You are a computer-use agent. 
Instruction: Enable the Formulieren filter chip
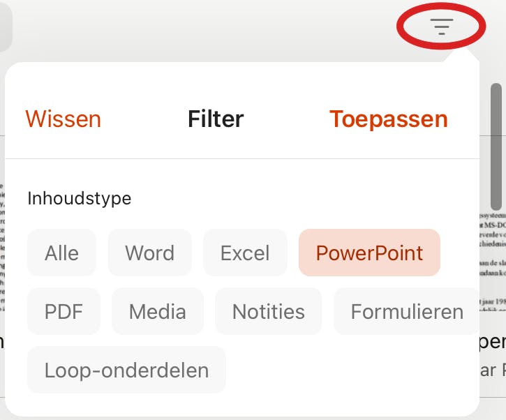pyautogui.click(x=407, y=311)
